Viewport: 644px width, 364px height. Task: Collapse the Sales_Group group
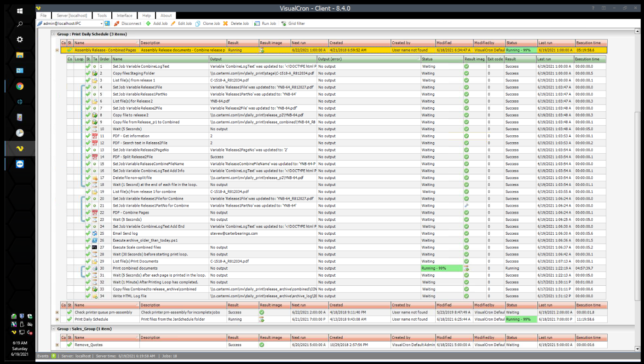click(x=53, y=329)
